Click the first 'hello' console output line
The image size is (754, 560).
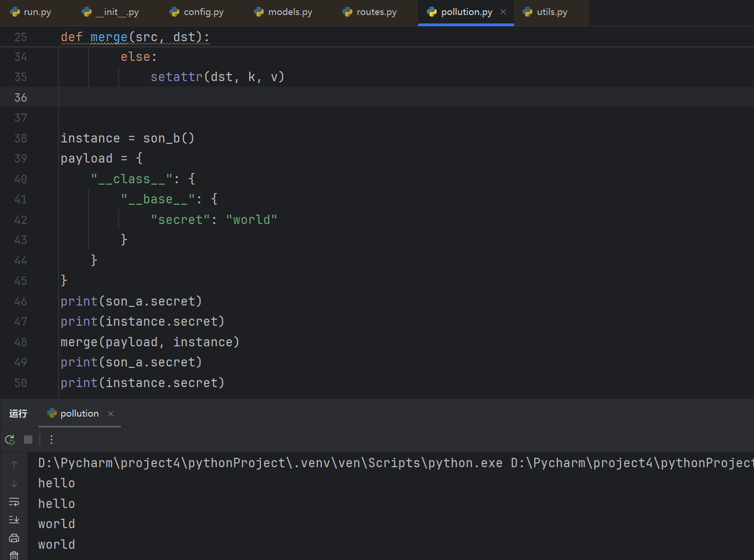pyautogui.click(x=57, y=483)
